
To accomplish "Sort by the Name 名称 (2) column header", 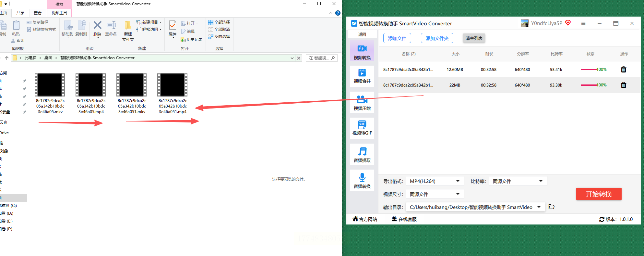I will coord(409,54).
